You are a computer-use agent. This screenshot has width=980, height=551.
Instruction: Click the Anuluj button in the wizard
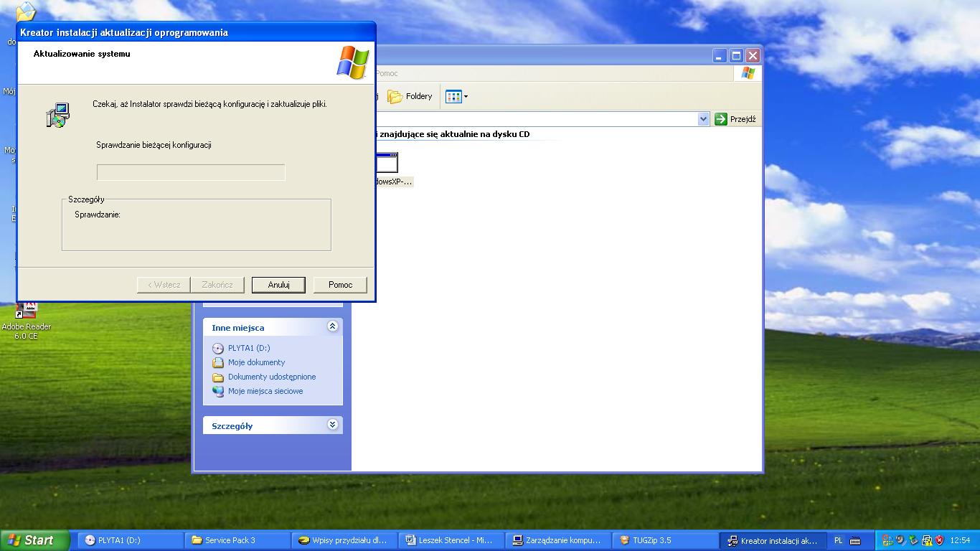pyautogui.click(x=278, y=285)
